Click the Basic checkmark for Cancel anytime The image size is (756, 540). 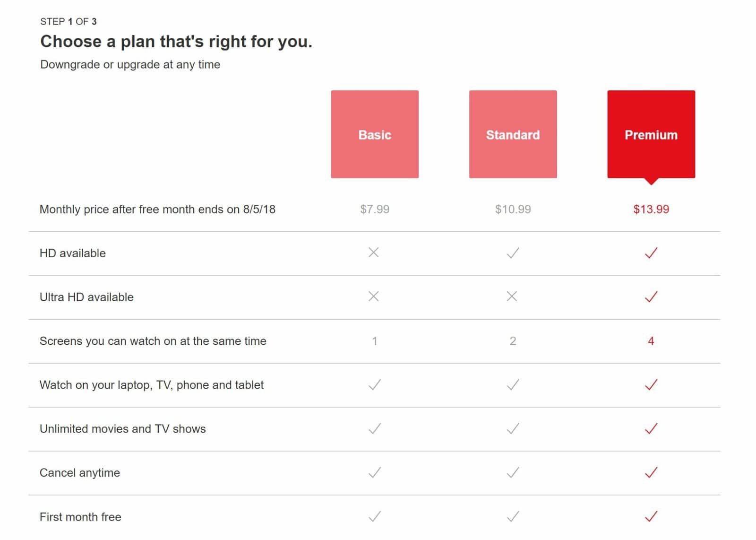373,472
